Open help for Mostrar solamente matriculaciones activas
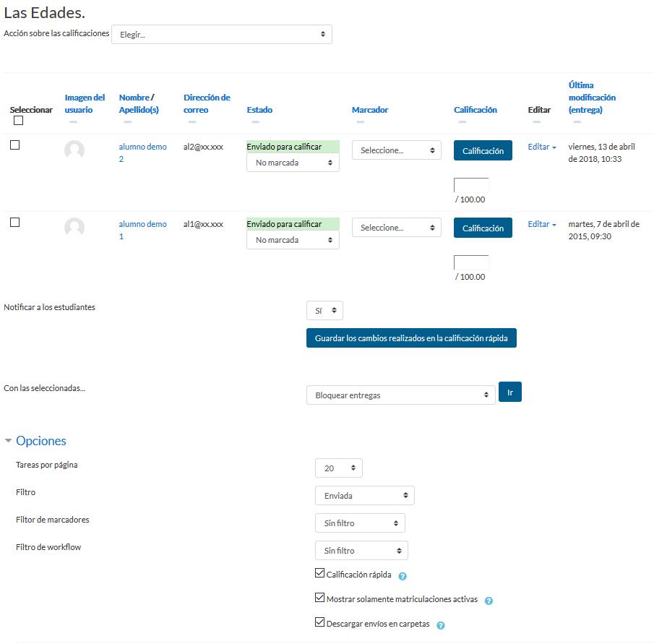This screenshot has width=654, height=644. (x=489, y=601)
